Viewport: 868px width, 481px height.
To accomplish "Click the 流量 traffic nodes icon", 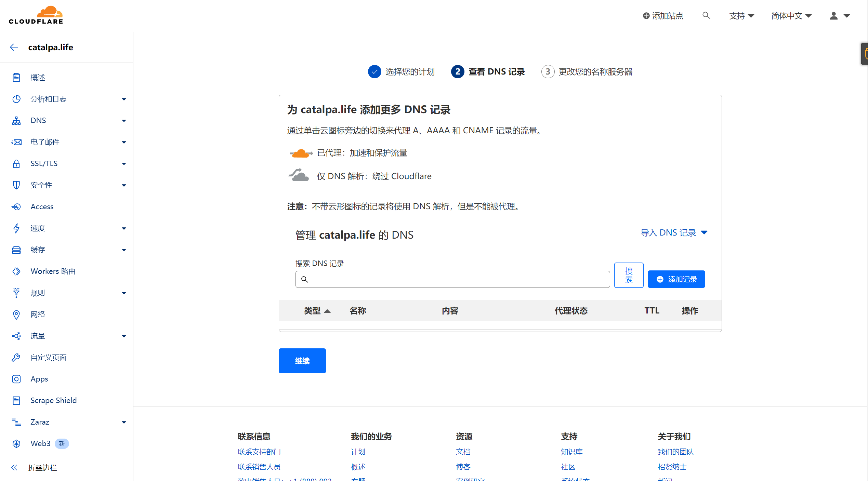I will click(x=16, y=336).
